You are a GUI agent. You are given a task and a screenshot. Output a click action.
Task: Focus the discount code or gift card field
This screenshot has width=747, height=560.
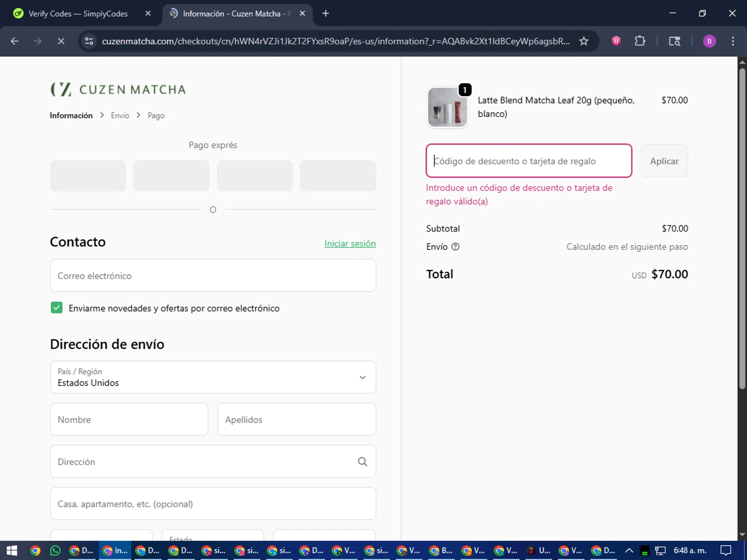pyautogui.click(x=529, y=161)
